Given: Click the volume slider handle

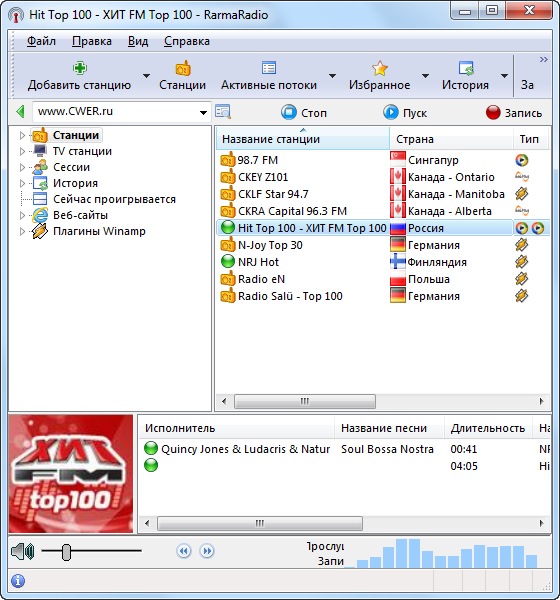Looking at the screenshot, I should 67,552.
